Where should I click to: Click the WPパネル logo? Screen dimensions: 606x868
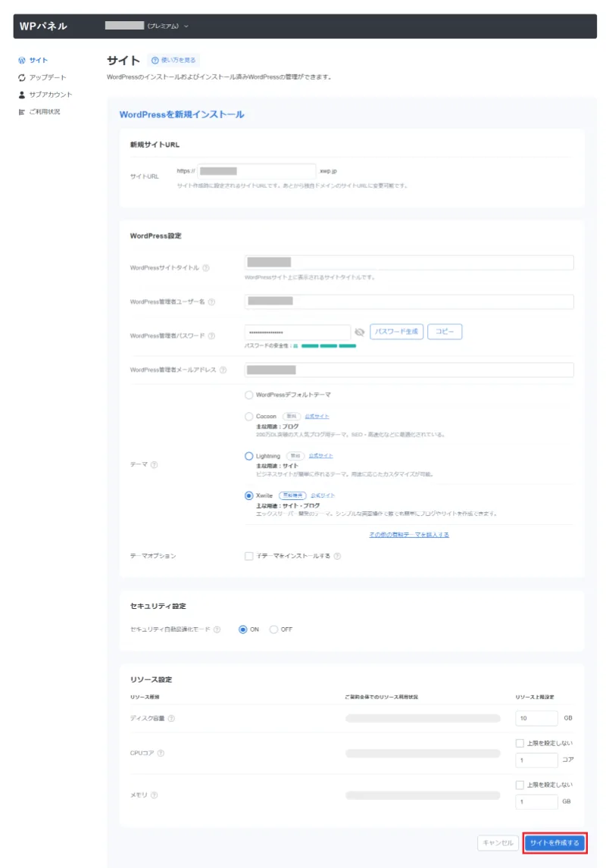point(43,26)
